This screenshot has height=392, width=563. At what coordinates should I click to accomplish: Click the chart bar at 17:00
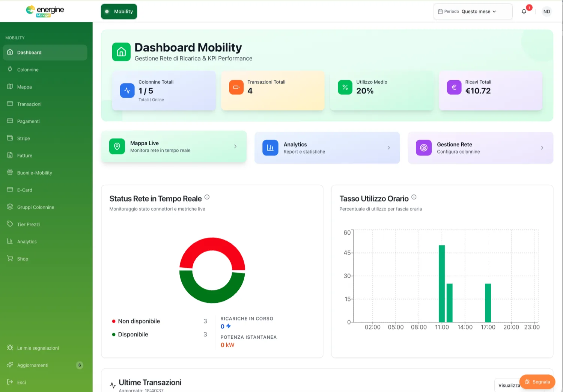(488, 303)
